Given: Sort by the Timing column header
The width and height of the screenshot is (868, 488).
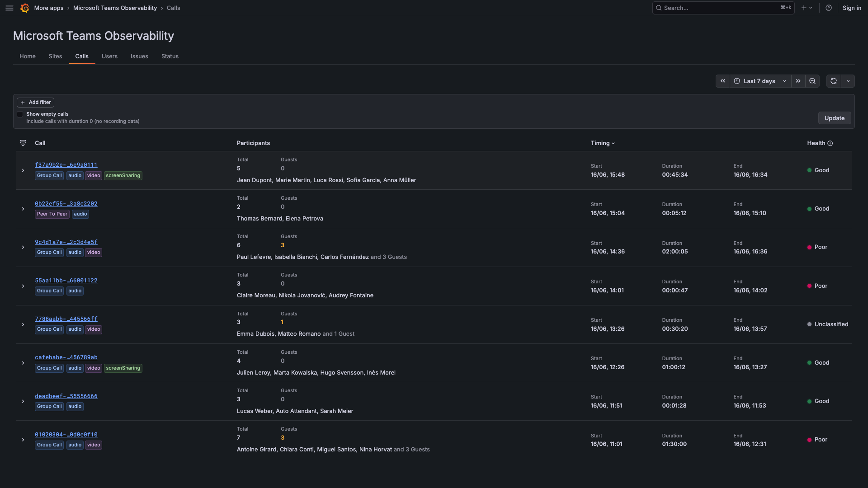Looking at the screenshot, I should pos(603,143).
